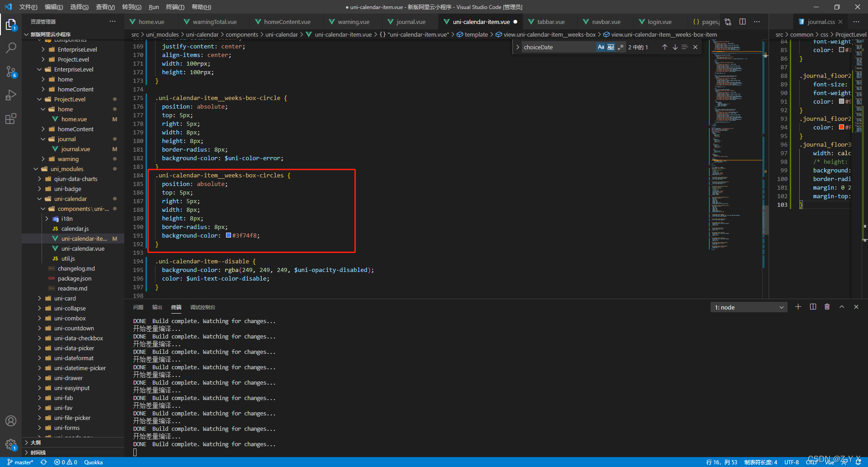Viewport: 868px width, 467px height.
Task: Go to next find match
Action: (x=675, y=47)
